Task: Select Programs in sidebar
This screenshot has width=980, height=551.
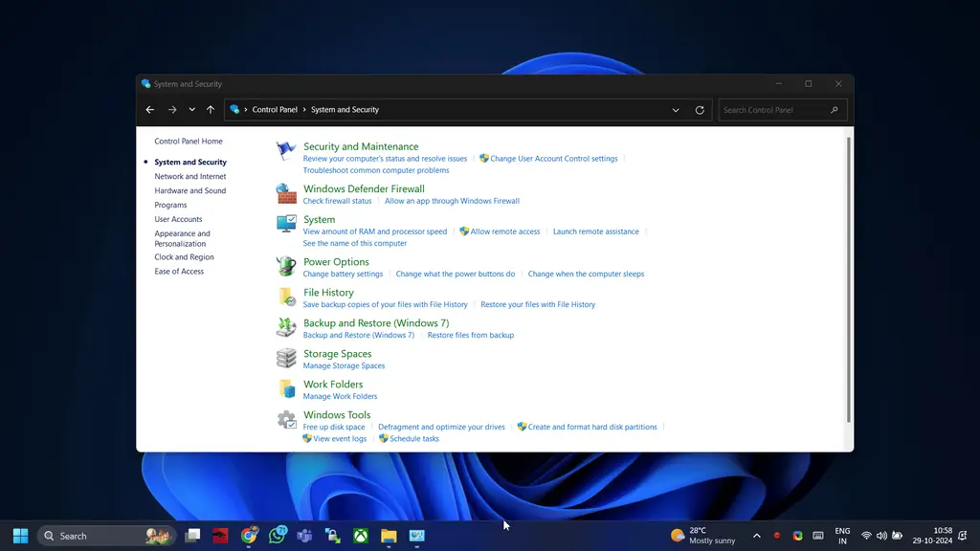Action: click(170, 205)
